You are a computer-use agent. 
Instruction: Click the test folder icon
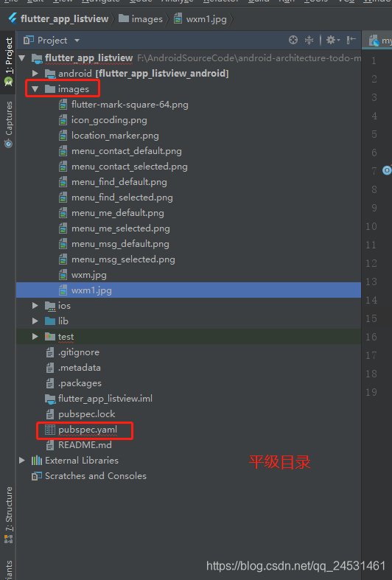(50, 337)
